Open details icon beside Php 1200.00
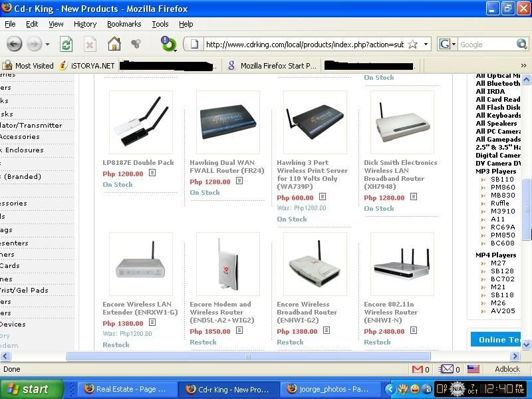 pyautogui.click(x=152, y=173)
